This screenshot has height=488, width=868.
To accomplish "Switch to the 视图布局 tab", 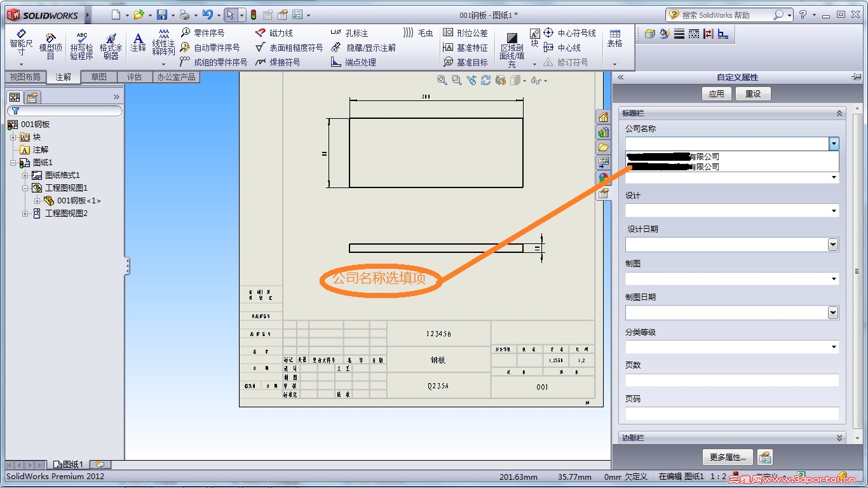I will click(25, 77).
